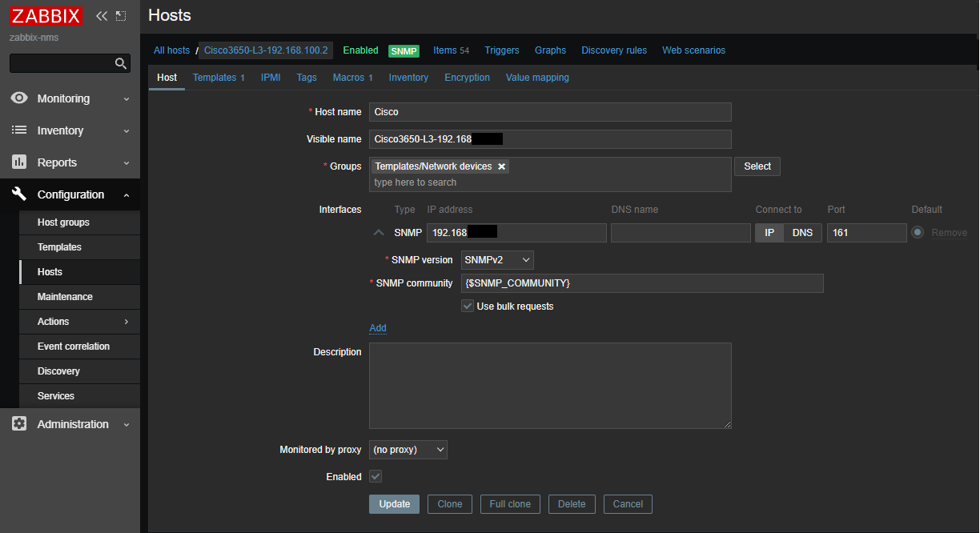Collapse the Configuration menu chevron
980x533 pixels.
[x=127, y=195]
